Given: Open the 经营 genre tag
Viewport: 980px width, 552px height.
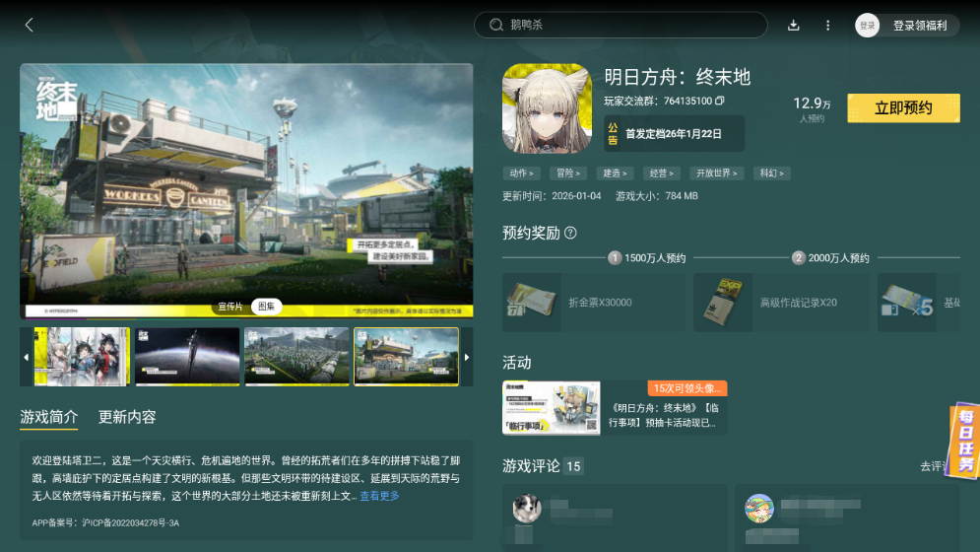Looking at the screenshot, I should 661,173.
